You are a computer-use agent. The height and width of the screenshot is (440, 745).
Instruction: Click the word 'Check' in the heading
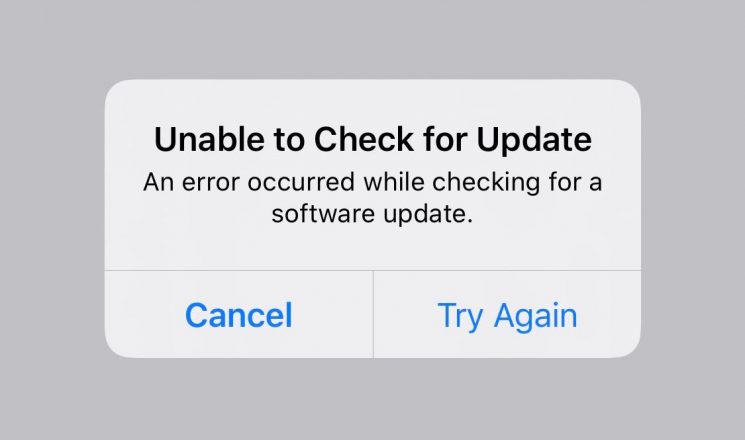click(x=363, y=139)
